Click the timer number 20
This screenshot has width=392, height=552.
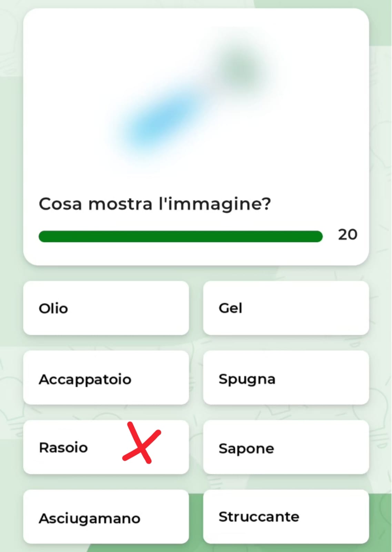[x=348, y=235]
